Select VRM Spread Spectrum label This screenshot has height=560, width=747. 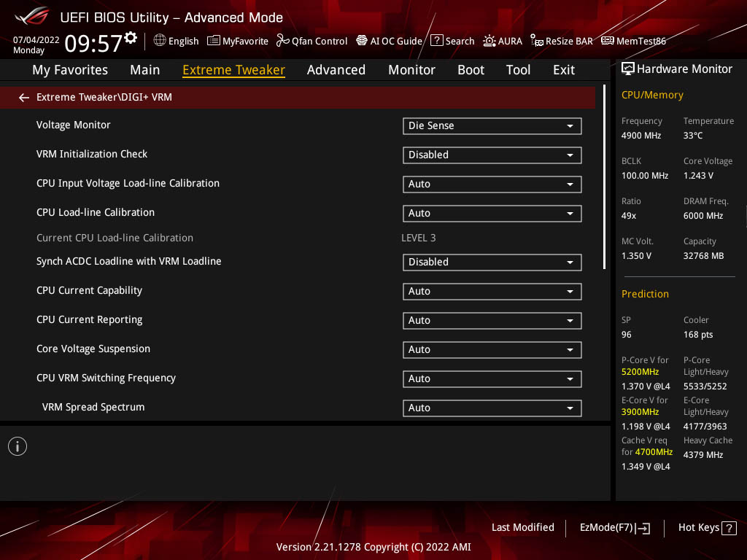click(93, 407)
